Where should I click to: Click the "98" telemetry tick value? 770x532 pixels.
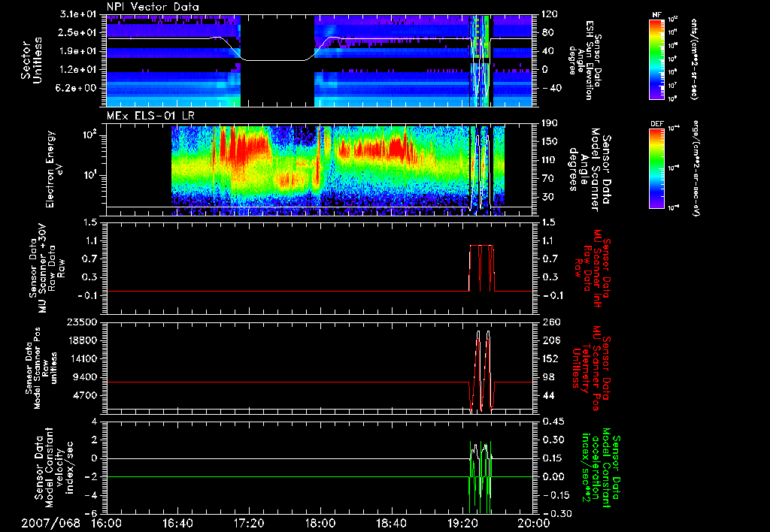pos(547,377)
